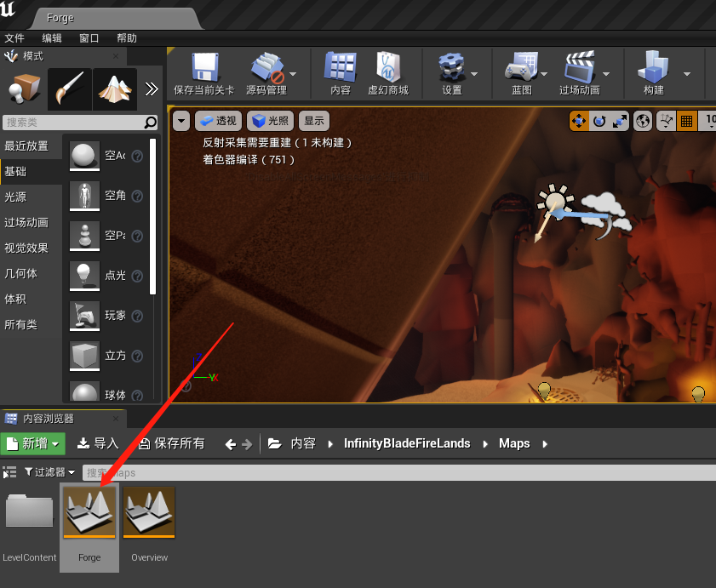716x588 pixels.
Task: Open help for Cube (立方) item
Action: point(137,356)
